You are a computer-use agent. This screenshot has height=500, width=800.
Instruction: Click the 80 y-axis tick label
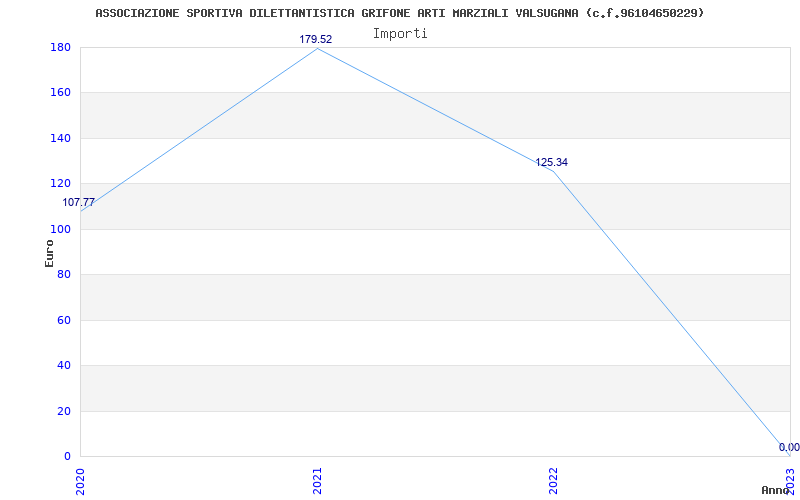coord(64,274)
